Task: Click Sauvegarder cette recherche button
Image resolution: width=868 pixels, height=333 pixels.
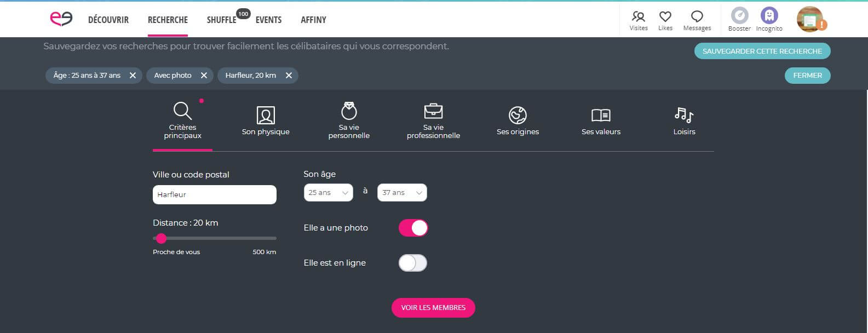Action: pyautogui.click(x=762, y=51)
